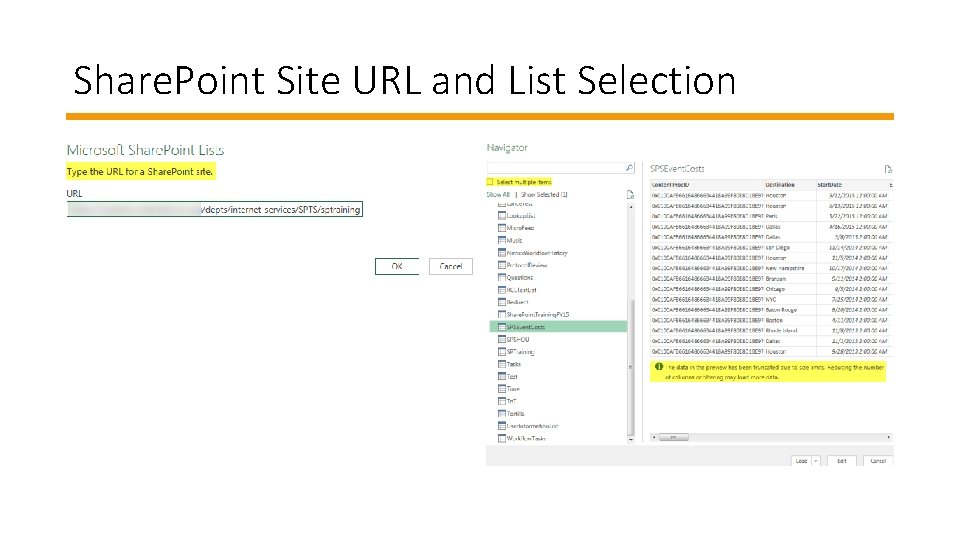Select the SPS-OU list
This screenshot has height=540, width=960.
(518, 339)
